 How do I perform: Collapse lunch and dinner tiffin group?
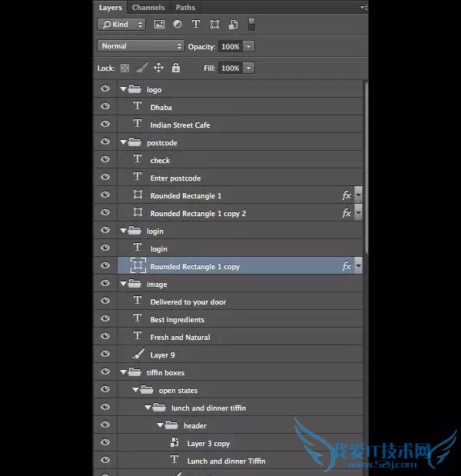click(148, 408)
